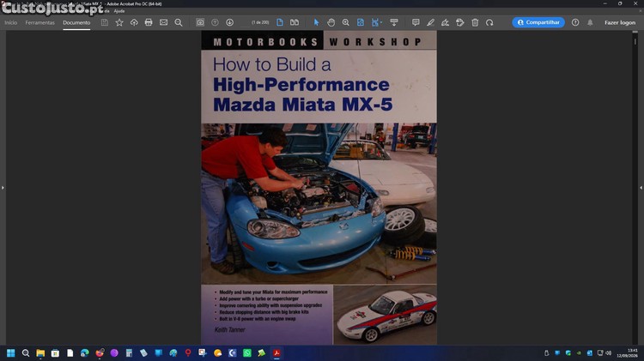This screenshot has width=644, height=361.
Task: Send the file by email envelope icon
Action: pos(163,22)
